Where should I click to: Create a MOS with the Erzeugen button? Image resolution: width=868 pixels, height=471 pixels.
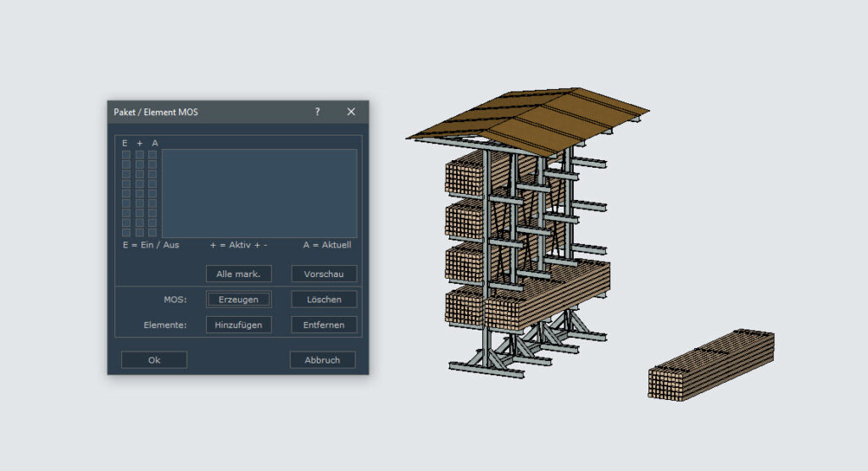[238, 299]
